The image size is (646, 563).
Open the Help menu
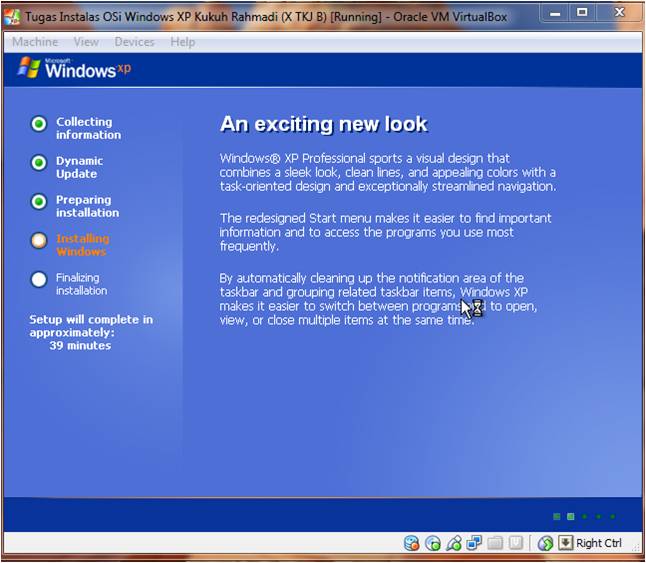pos(183,42)
